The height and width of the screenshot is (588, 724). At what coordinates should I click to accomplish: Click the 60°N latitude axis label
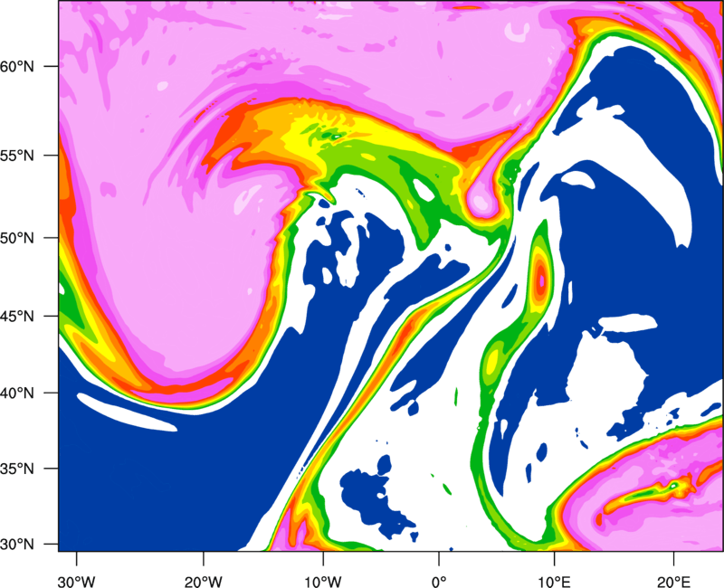[x=17, y=67]
